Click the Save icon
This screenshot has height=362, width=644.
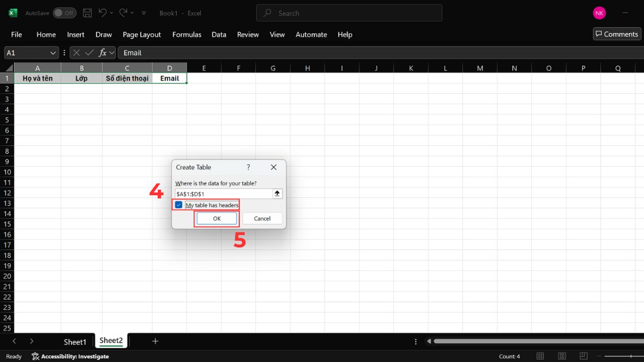click(87, 13)
